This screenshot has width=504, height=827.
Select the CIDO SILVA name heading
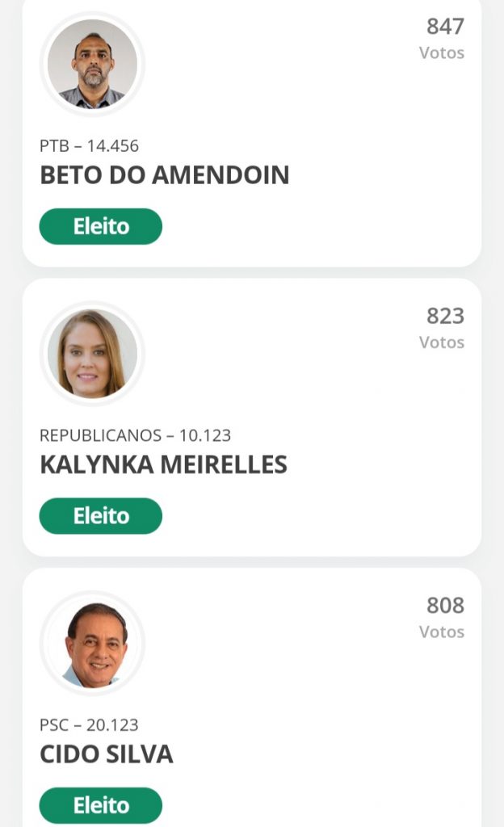coord(107,754)
